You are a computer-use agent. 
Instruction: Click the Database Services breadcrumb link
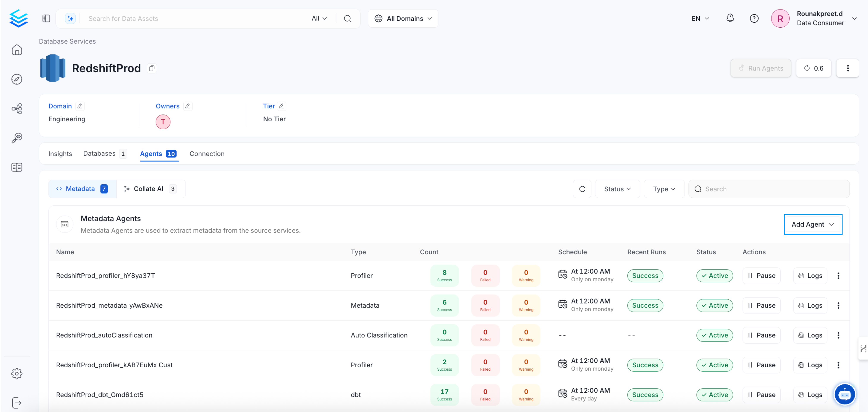[x=67, y=41]
